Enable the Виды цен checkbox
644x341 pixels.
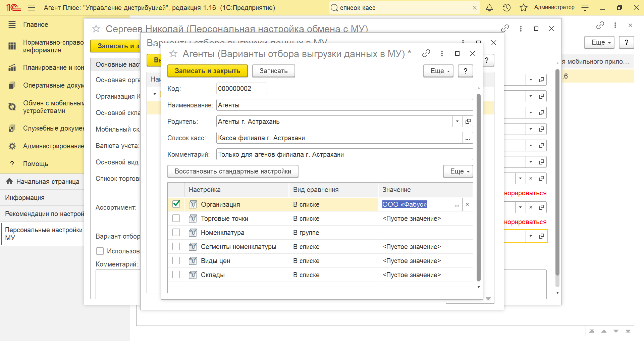(176, 260)
